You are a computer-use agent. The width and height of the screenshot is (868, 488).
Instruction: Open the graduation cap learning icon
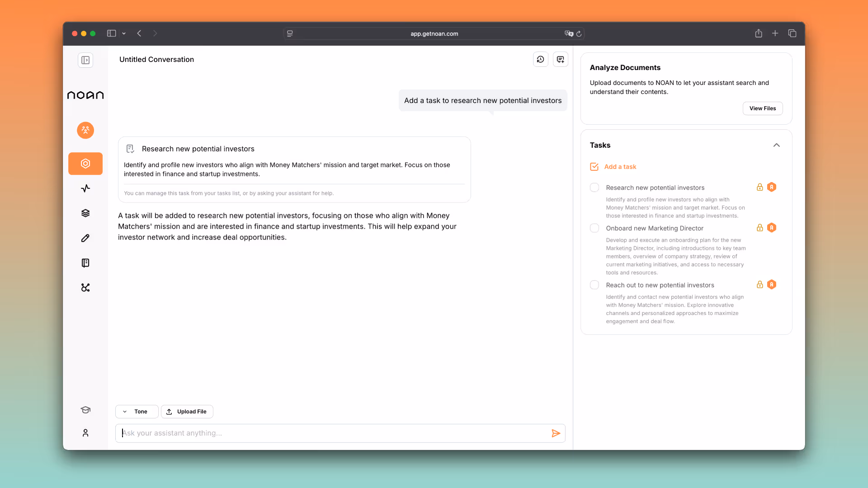click(85, 410)
